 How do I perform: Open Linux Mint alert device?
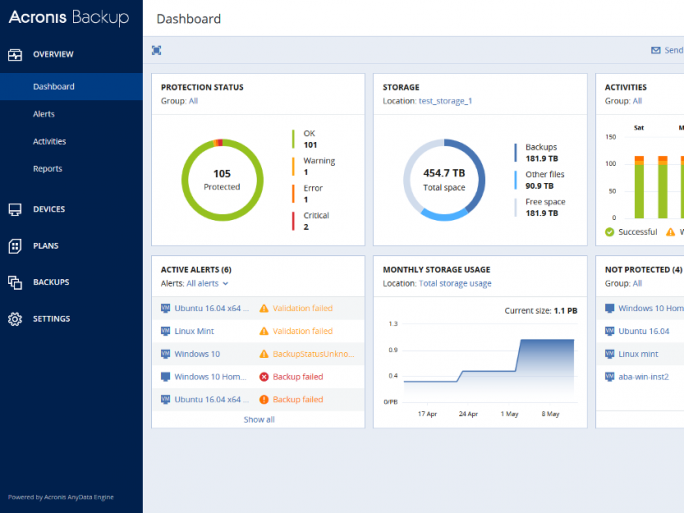[194, 331]
